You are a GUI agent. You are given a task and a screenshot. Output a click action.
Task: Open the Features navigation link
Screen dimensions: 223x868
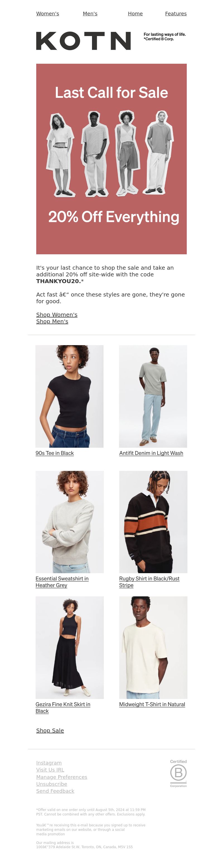[176, 13]
